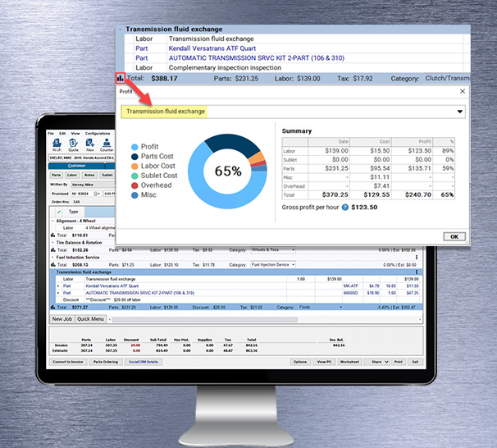Click the profit chart icon beside Total $388.17

[x=121, y=79]
